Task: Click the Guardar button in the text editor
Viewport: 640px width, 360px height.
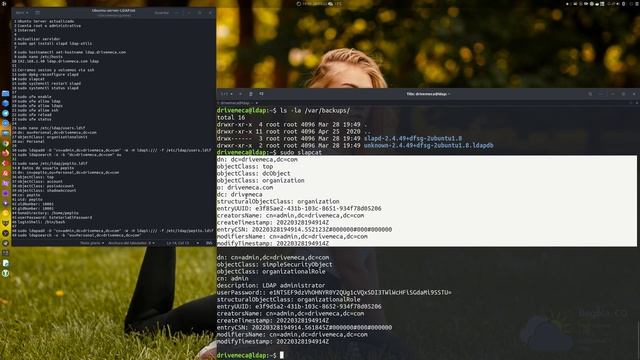Action: pyautogui.click(x=162, y=13)
